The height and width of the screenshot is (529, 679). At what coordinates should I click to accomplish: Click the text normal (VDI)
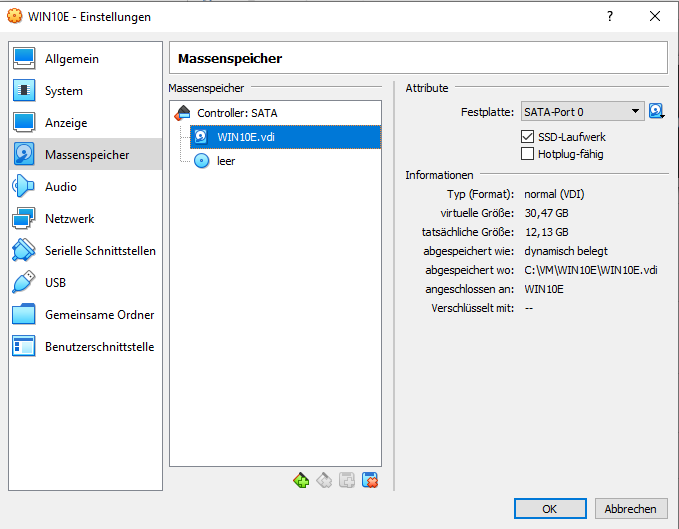[x=554, y=194]
